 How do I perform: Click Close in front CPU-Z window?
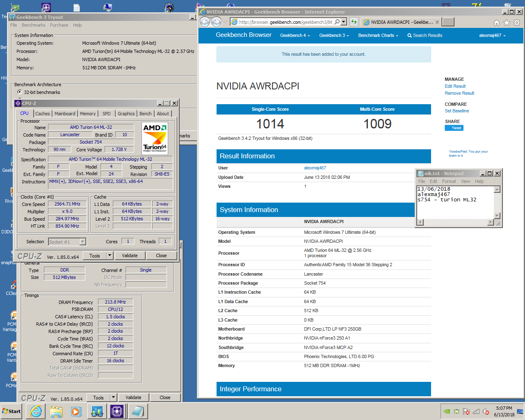click(x=161, y=256)
